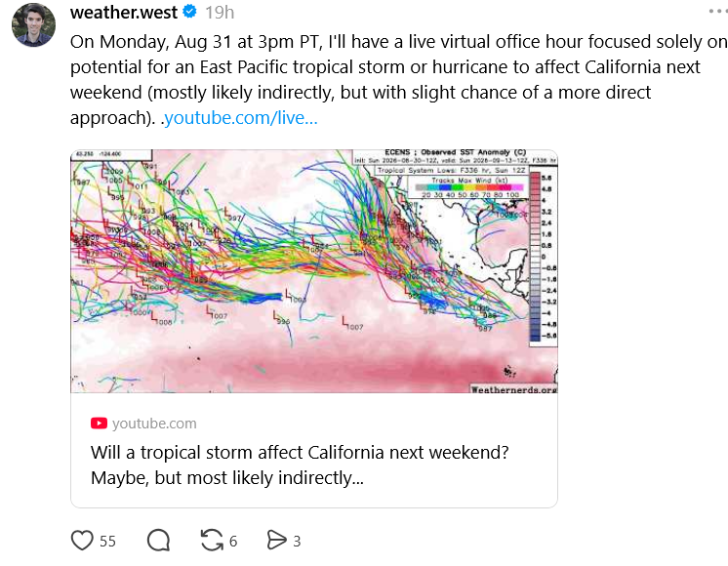The width and height of the screenshot is (728, 566).
Task: Open the hurricane track map preview image
Action: coord(314,271)
